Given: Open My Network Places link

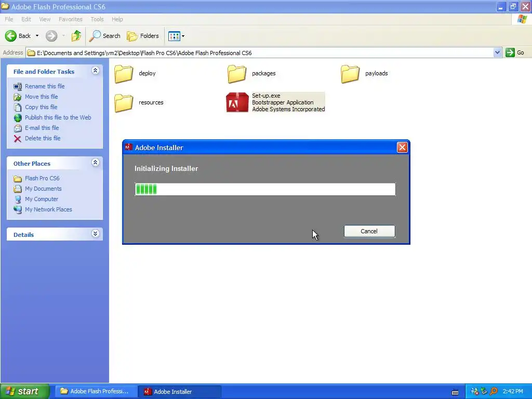Looking at the screenshot, I should [48, 209].
